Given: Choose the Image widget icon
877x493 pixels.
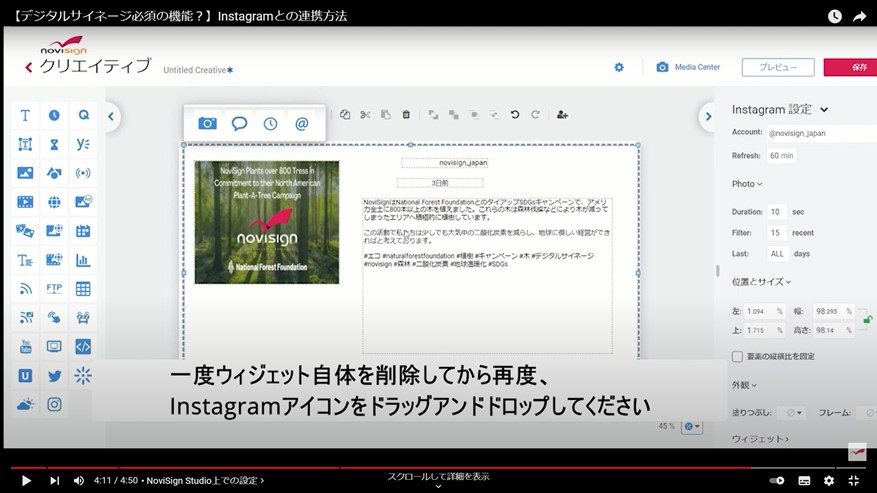Looking at the screenshot, I should 25,173.
